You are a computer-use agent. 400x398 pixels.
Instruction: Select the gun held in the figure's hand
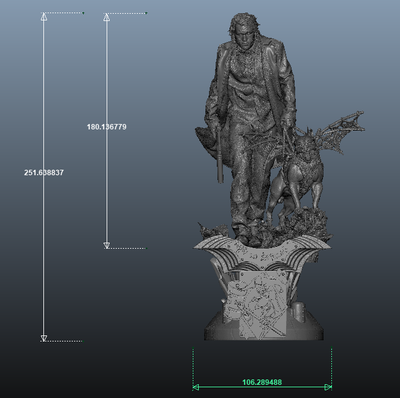coord(220,156)
